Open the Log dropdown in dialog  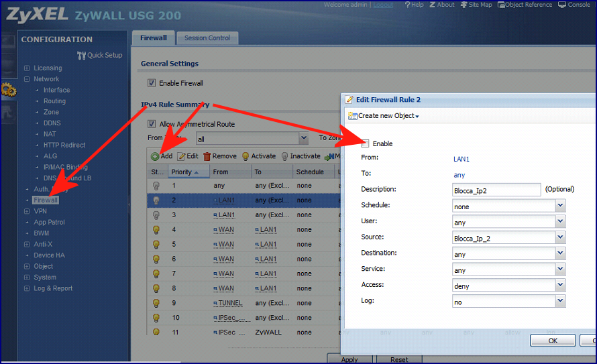point(560,301)
